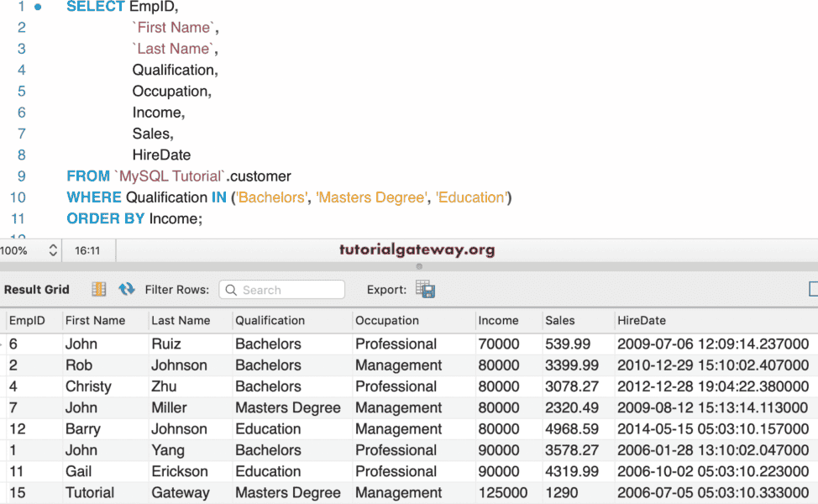The height and width of the screenshot is (504, 818).
Task: Sort results by the Income column header
Action: (498, 320)
